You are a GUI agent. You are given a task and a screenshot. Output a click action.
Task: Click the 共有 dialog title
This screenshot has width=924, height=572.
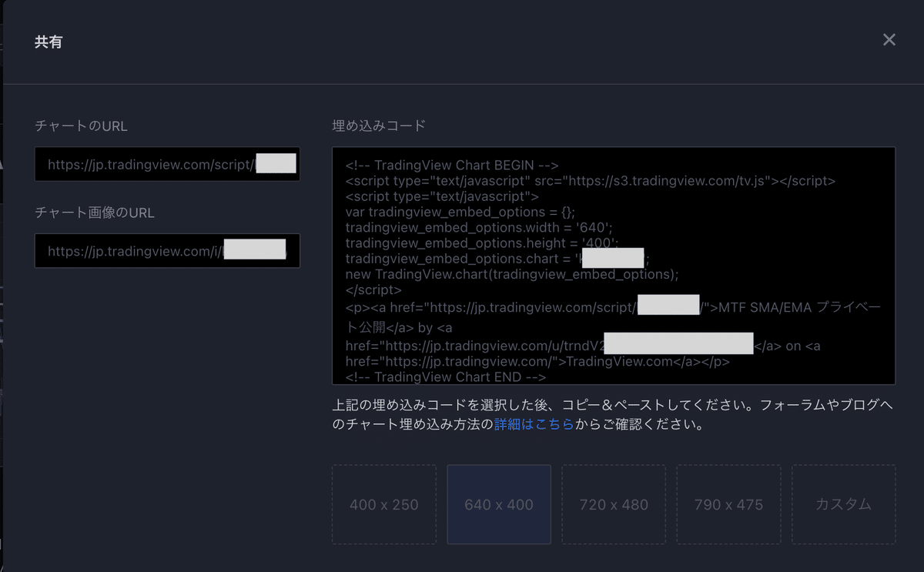(x=49, y=42)
